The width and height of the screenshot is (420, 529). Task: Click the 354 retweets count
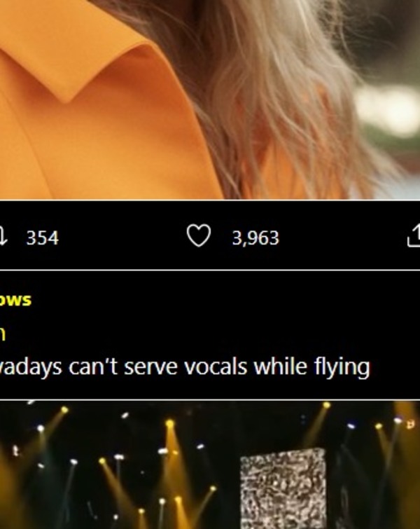point(42,238)
